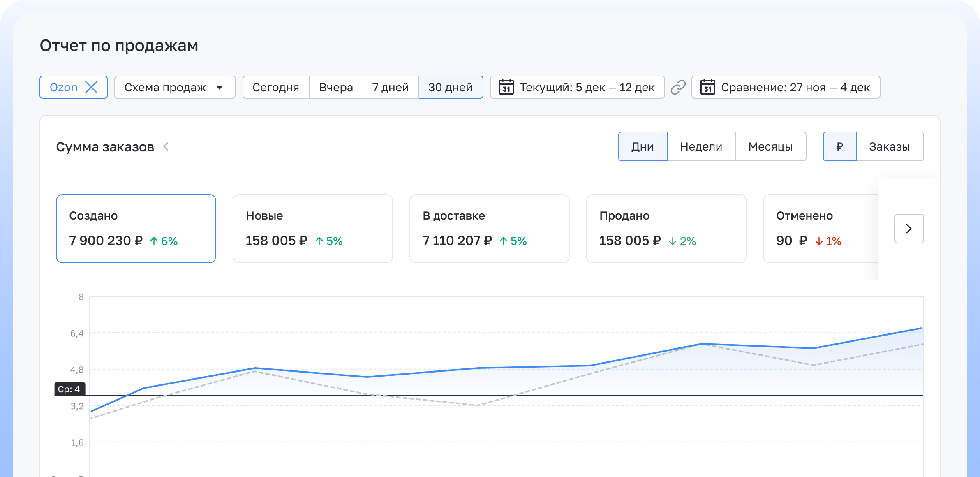Image resolution: width=980 pixels, height=477 pixels.
Task: Switch chart to Заказы view
Action: 889,146
